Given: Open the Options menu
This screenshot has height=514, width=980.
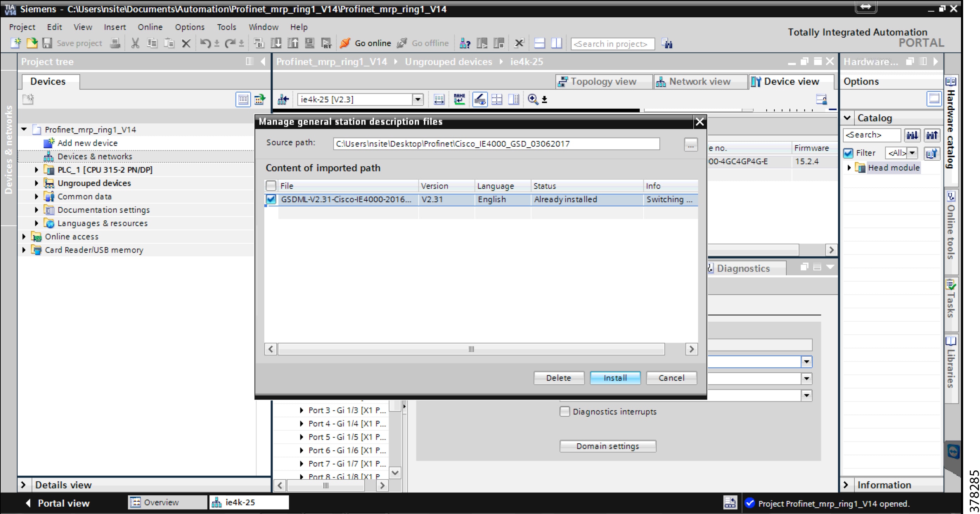Looking at the screenshot, I should point(189,27).
